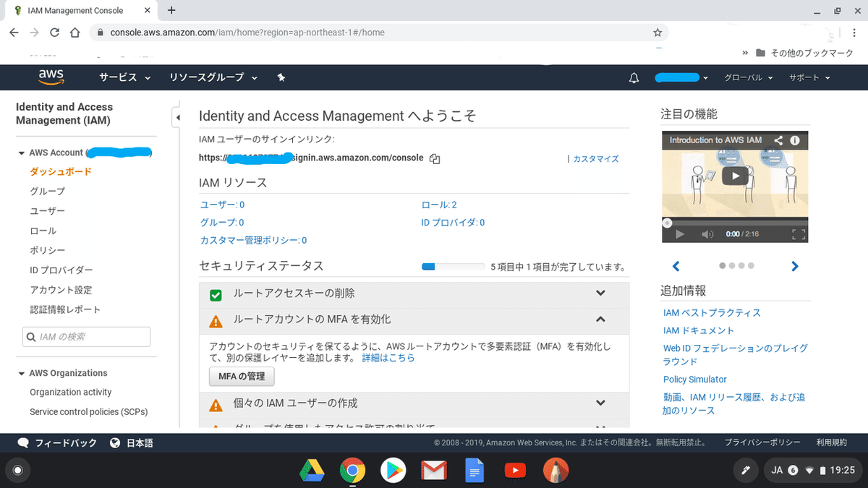Open a new browser tab
Image resolution: width=868 pixels, height=488 pixels.
(x=171, y=10)
